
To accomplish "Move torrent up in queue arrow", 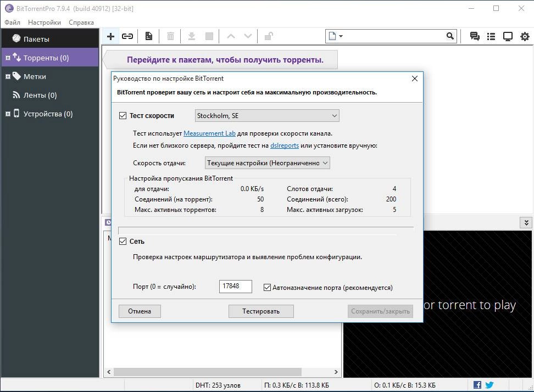I will 231,36.
